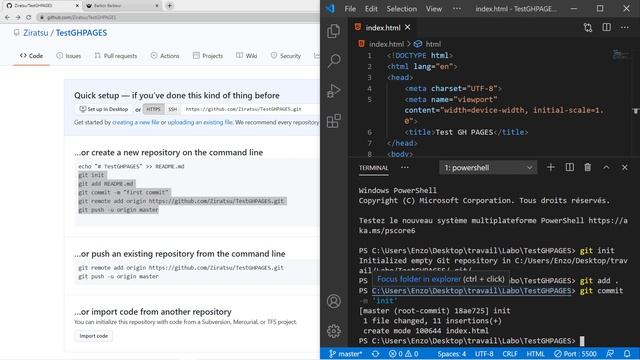Open the GitHub Wiki tab
Image resolution: width=640 pixels, height=360 pixels.
(x=247, y=56)
